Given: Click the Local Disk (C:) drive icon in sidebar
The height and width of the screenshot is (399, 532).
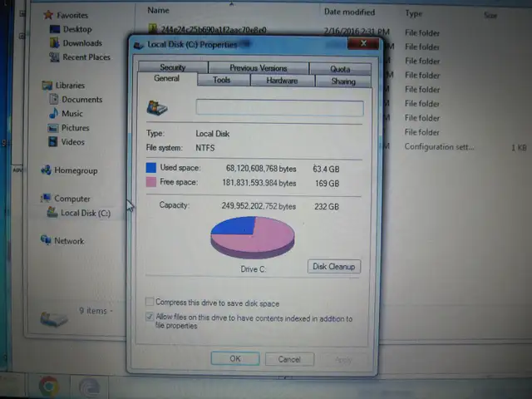Looking at the screenshot, I should 52,212.
